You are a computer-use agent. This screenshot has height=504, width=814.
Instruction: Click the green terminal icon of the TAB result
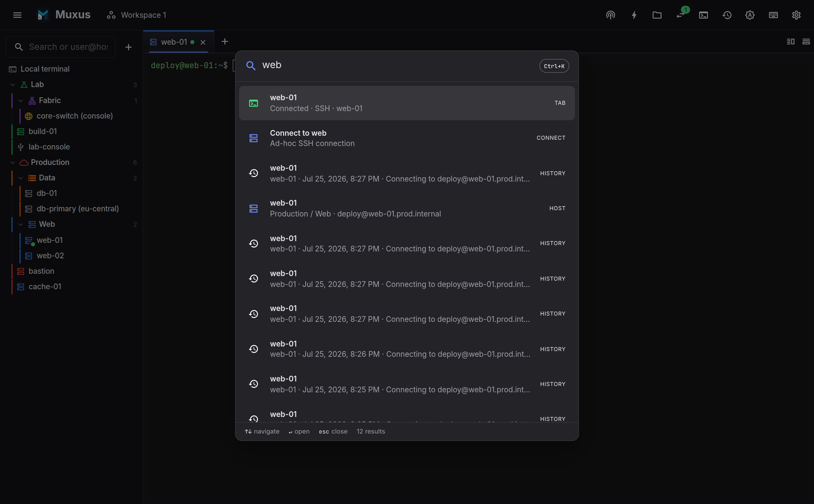(254, 103)
